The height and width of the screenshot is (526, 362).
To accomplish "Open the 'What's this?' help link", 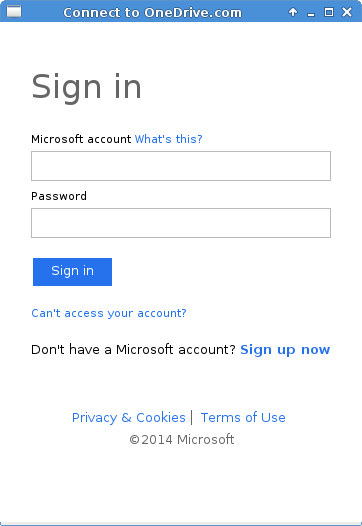I will (x=168, y=139).
